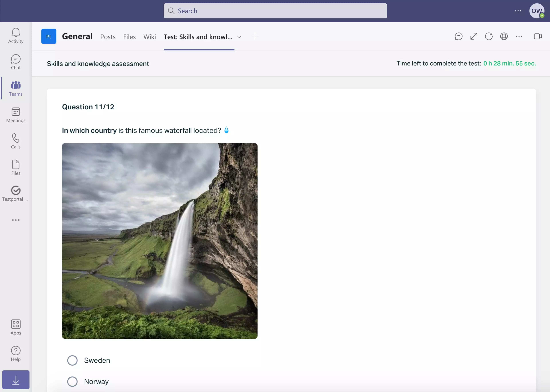Viewport: 550px width, 392px height.
Task: Open the Meetings section
Action: pos(16,115)
